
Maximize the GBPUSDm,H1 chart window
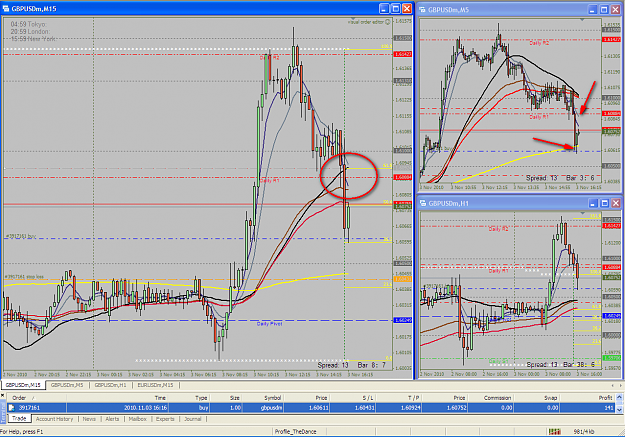click(604, 203)
